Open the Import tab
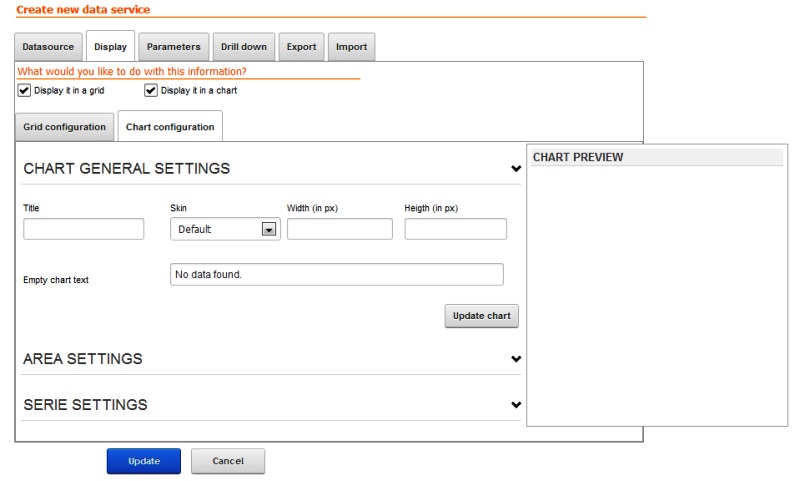The image size is (800, 481). tap(352, 47)
